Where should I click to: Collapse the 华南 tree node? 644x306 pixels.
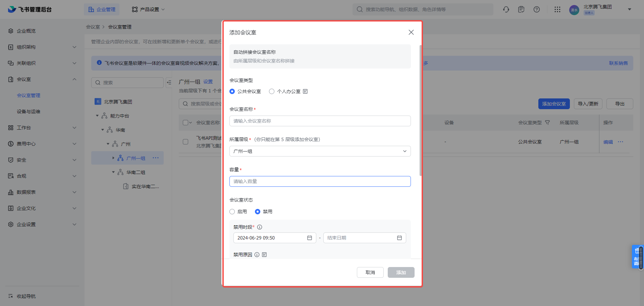point(103,130)
